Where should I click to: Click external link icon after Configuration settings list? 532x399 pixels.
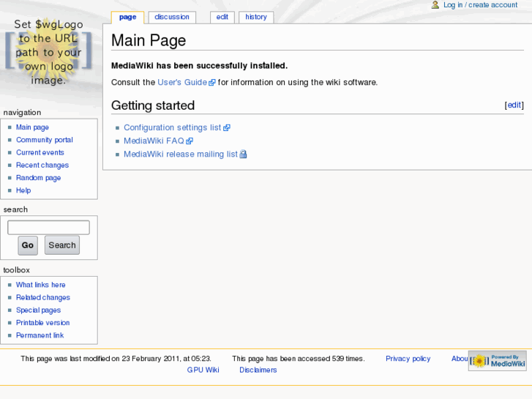pos(227,127)
